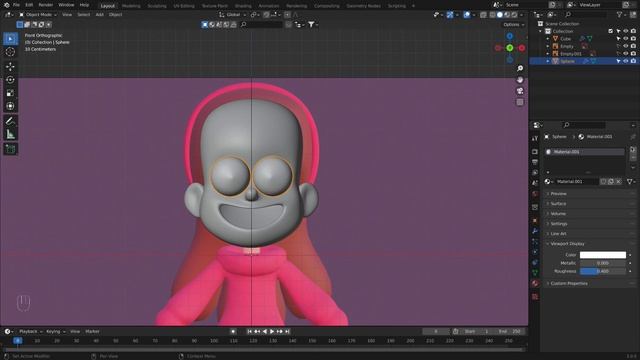Image resolution: width=640 pixels, height=360 pixels.
Task: Collapse the Viewport Display panel
Action: (590, 244)
